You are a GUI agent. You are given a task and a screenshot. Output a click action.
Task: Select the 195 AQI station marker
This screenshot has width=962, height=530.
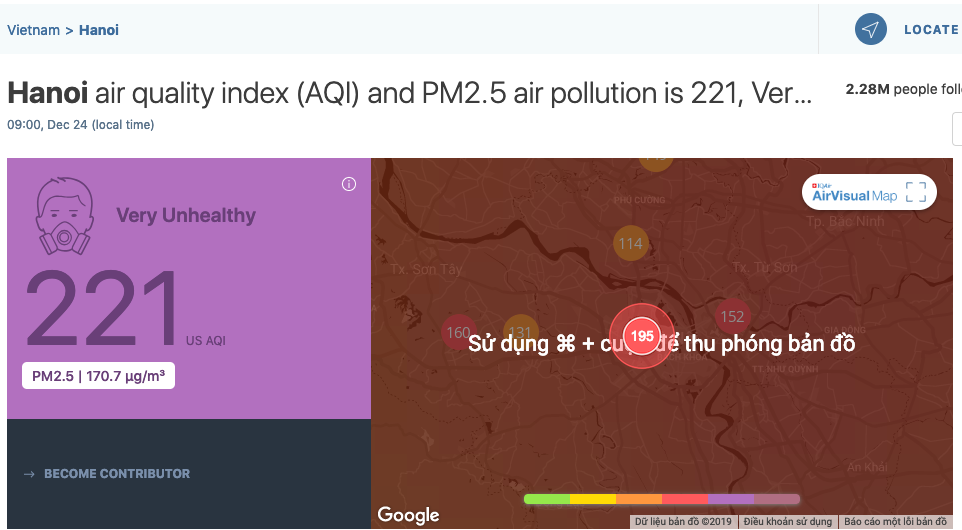[x=642, y=336]
